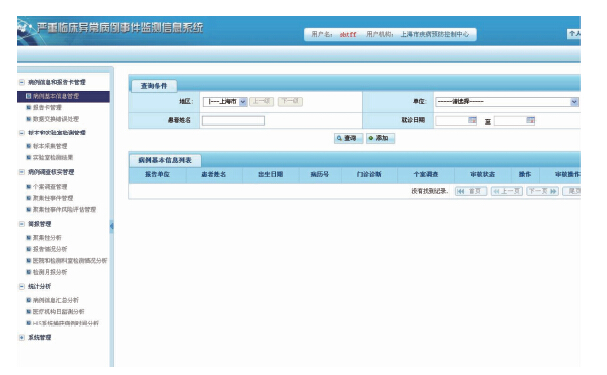
Task: Open 标本采集管理 in the sidebar
Action: (50, 146)
